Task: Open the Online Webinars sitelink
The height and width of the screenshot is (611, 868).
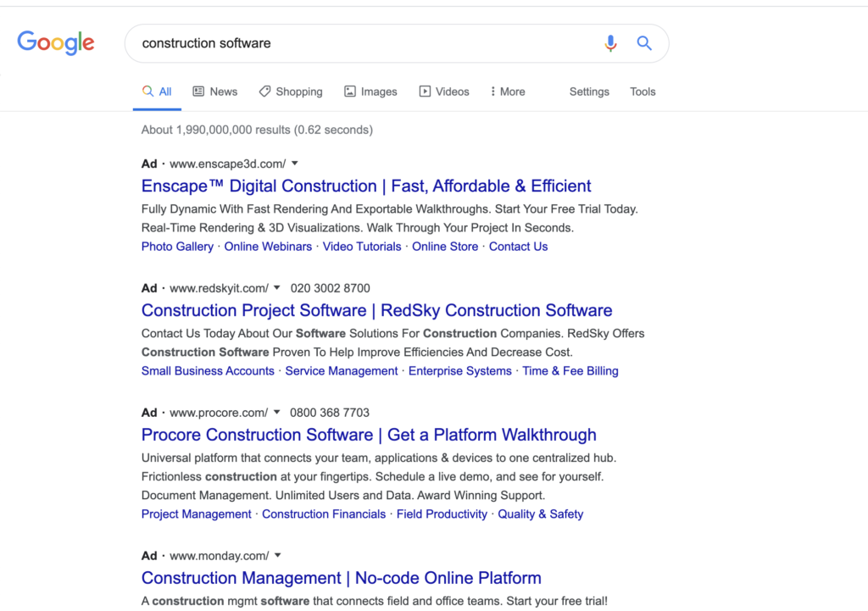Action: 268,247
